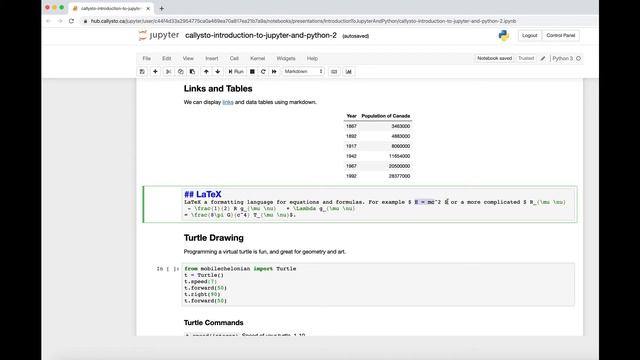Run the selected cell
Screen dimensions: 640x360
pos(236,72)
